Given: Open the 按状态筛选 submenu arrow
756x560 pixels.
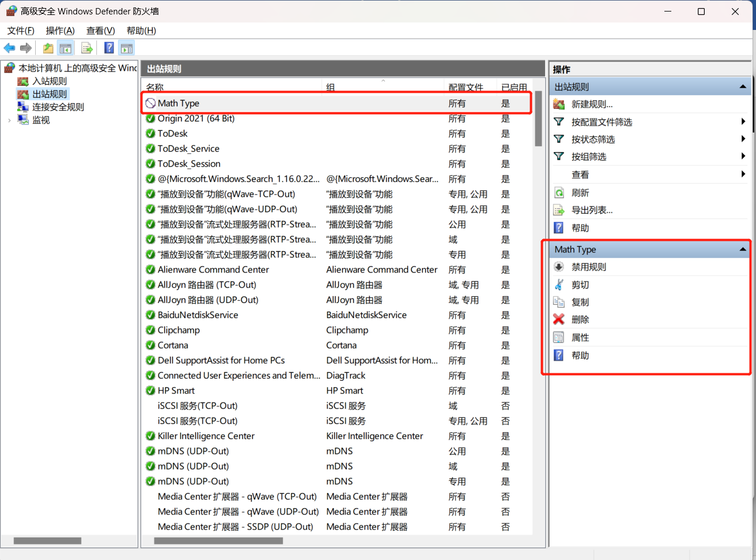Looking at the screenshot, I should pos(743,139).
